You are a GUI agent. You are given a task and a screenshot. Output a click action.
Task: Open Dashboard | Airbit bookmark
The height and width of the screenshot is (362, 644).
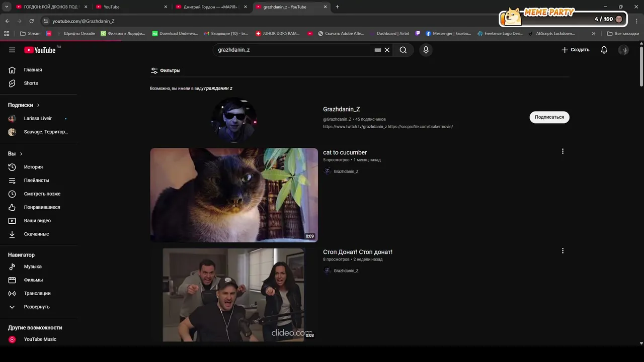(x=388, y=34)
